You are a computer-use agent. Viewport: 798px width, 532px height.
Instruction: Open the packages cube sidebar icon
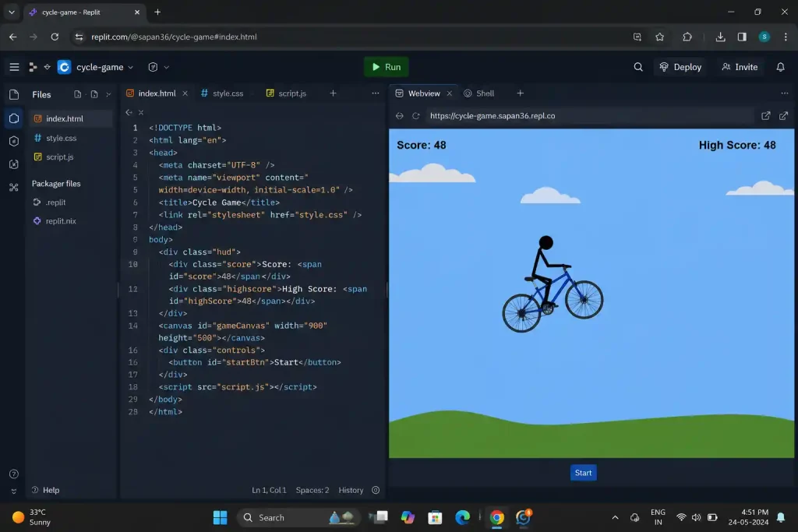click(14, 141)
